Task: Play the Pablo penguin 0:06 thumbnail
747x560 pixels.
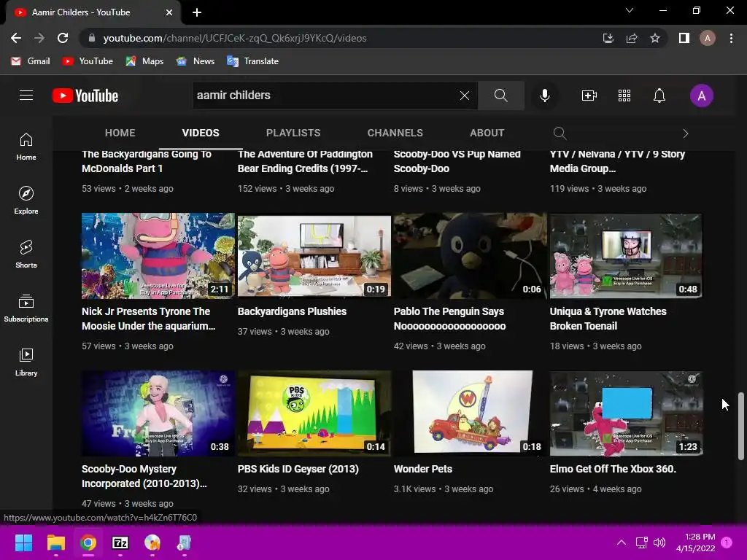Action: [471, 256]
